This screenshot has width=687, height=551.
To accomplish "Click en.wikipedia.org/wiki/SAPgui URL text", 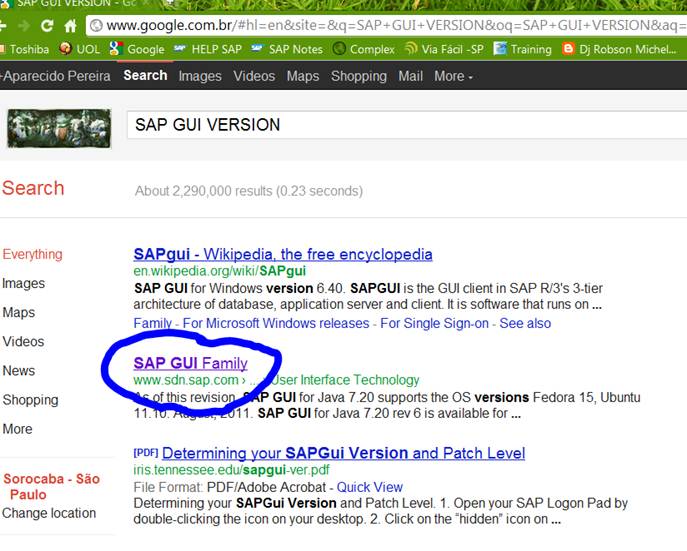I will 220,271.
